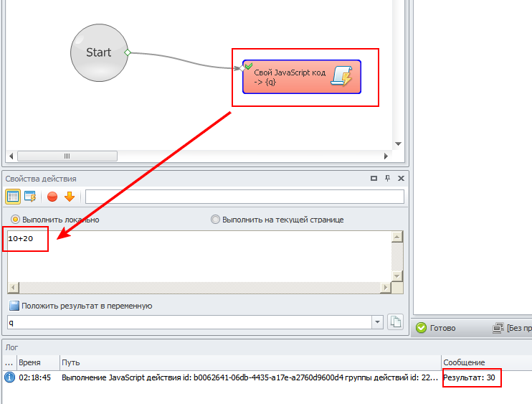Open the variable q dropdown arrow
The image size is (532, 404).
coord(377,322)
